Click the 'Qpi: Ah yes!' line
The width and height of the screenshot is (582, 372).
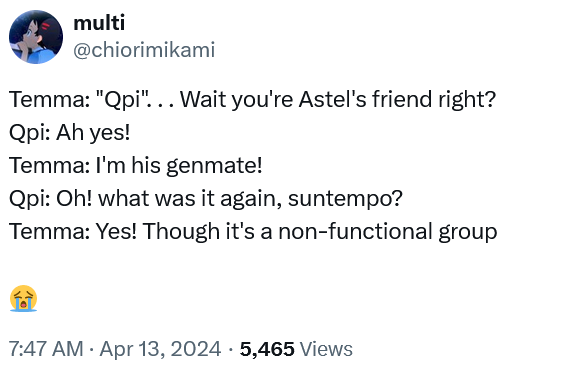70,133
